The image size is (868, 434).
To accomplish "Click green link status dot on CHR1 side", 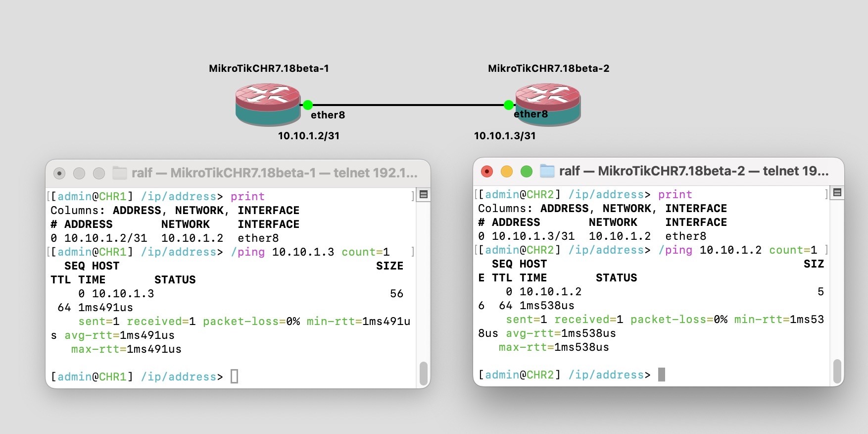I will 308,105.
